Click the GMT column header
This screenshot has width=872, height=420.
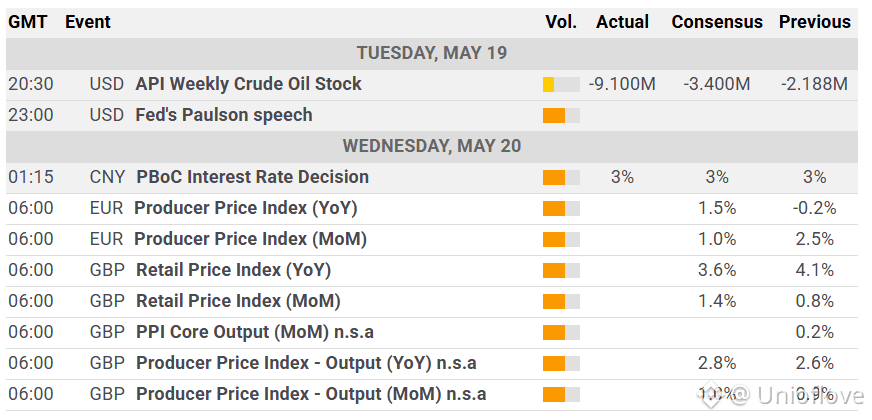point(28,22)
